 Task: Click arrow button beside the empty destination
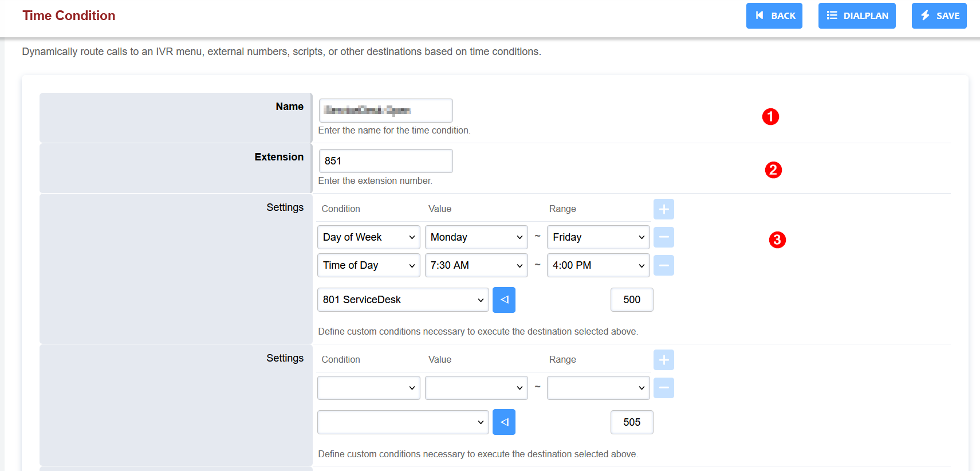tap(503, 422)
